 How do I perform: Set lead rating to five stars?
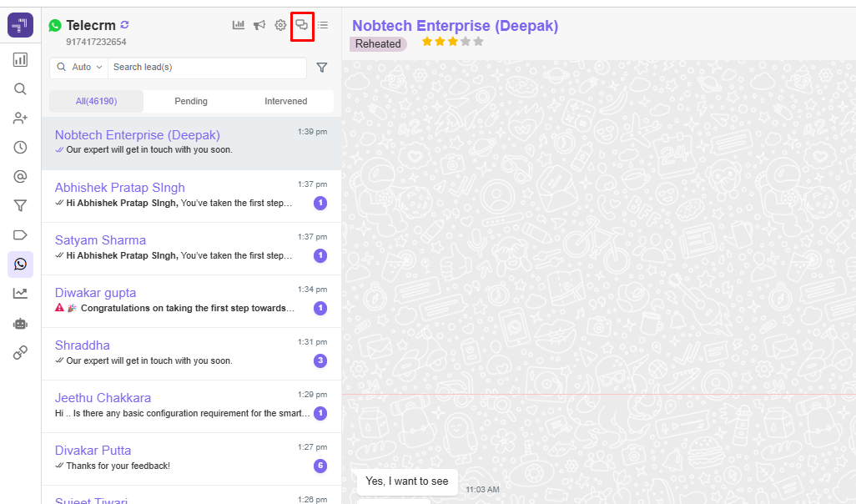click(x=478, y=42)
